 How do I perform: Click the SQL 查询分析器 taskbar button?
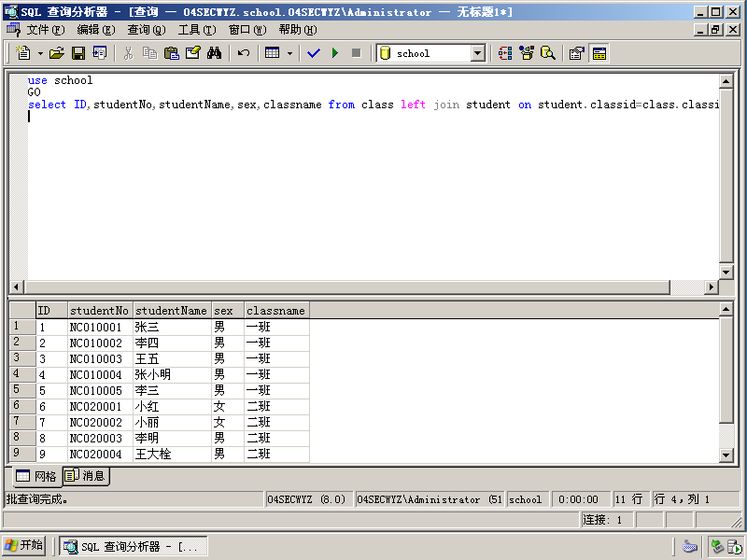[134, 546]
